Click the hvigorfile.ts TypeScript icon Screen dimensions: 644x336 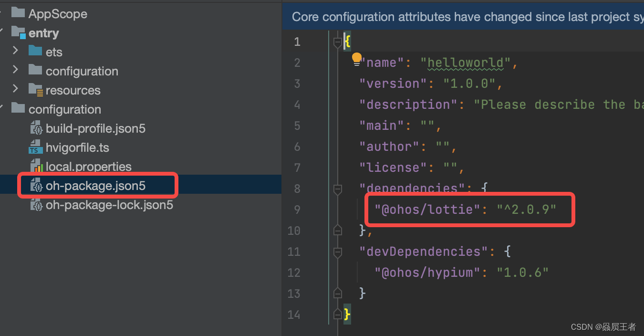click(x=36, y=147)
